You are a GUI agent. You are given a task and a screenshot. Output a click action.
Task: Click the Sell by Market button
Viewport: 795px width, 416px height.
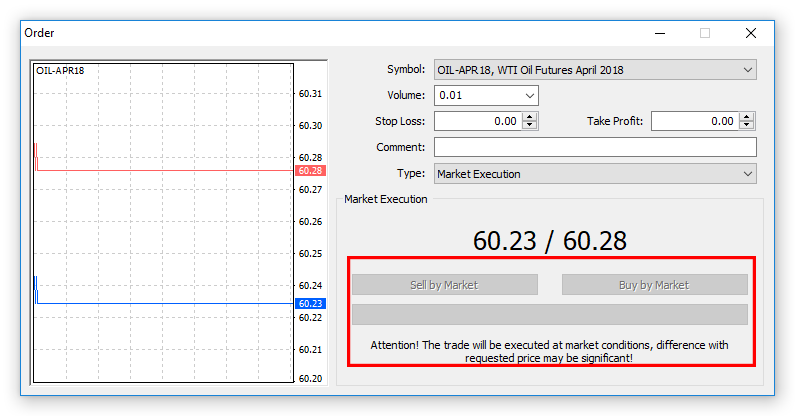pos(445,285)
